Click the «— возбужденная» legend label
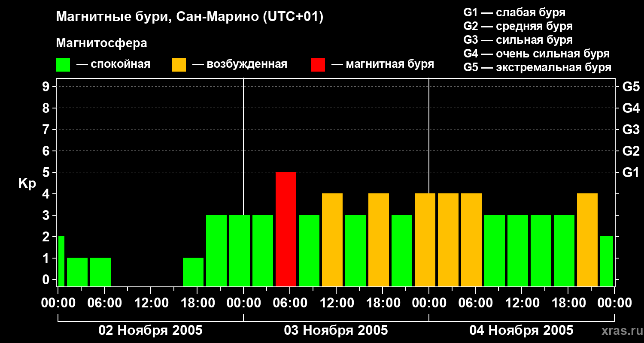 click(x=240, y=65)
